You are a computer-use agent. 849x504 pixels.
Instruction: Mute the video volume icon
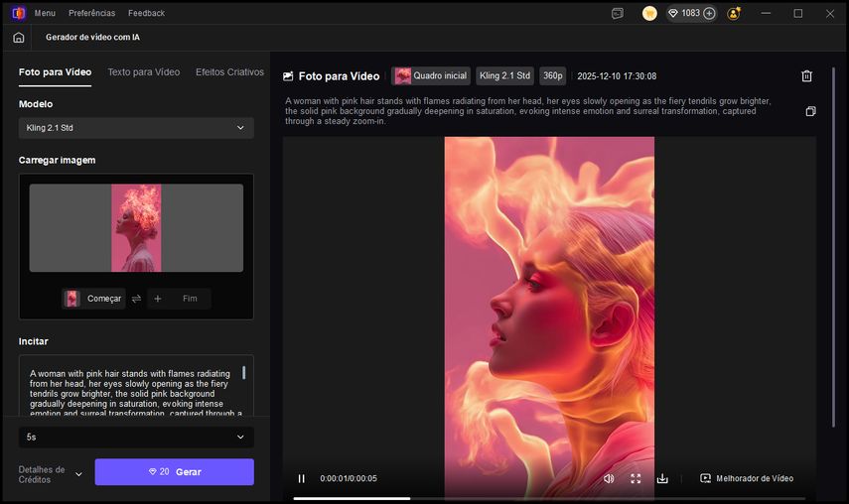pos(609,478)
